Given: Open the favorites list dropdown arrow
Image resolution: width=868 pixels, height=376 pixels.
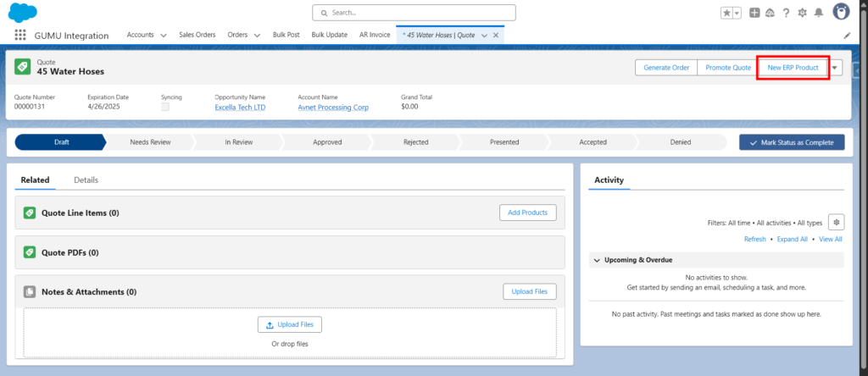Looking at the screenshot, I should click(x=737, y=13).
